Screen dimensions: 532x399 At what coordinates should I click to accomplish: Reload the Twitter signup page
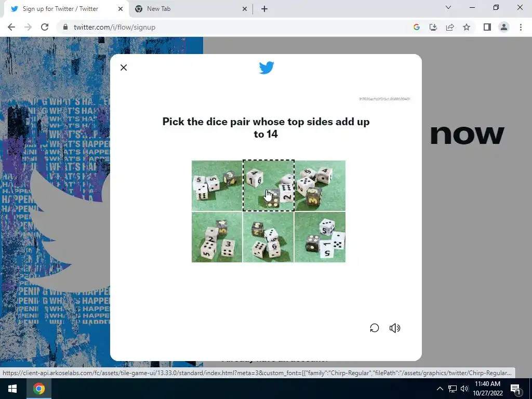[x=45, y=27]
